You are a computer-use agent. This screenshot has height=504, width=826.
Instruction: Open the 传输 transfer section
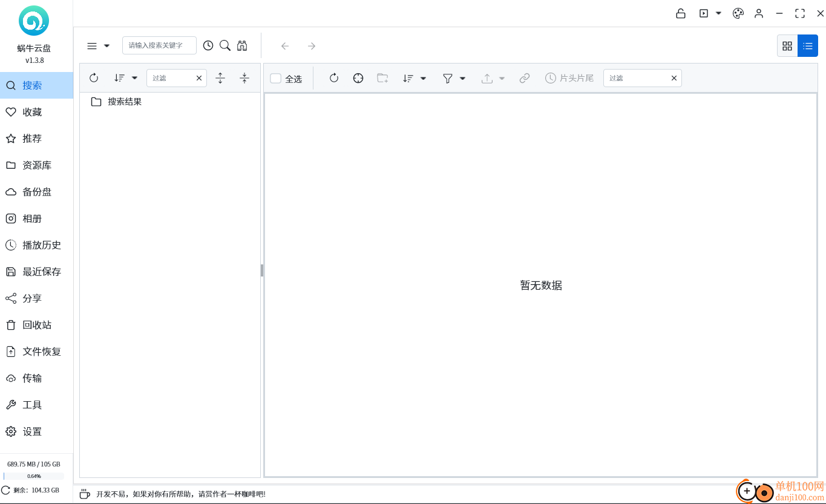(x=36, y=378)
